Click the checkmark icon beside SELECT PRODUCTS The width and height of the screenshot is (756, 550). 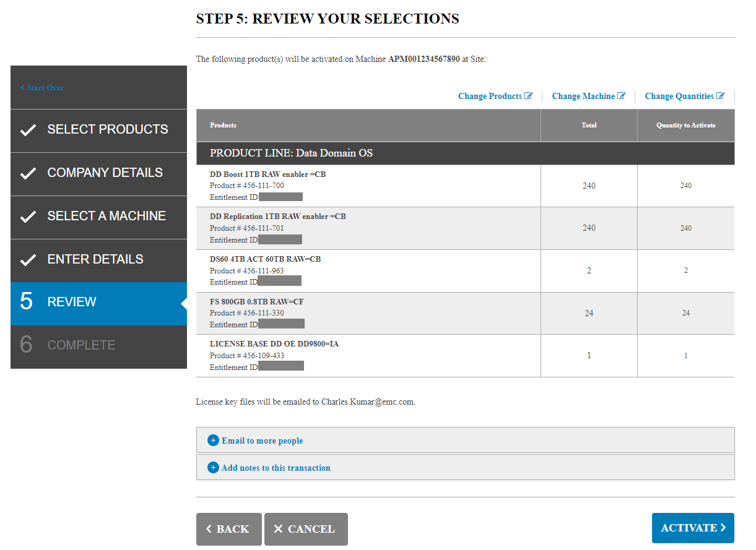point(27,130)
